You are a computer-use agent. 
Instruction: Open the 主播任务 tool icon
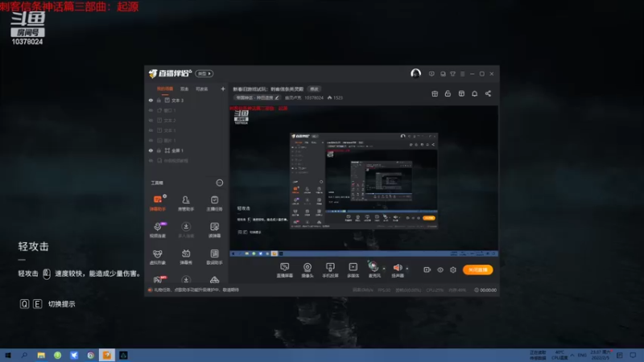click(x=214, y=203)
